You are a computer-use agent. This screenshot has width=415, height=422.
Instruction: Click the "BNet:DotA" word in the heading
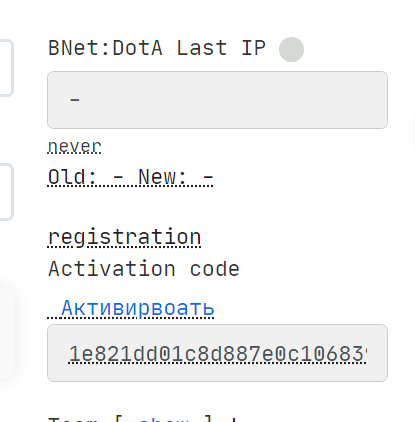[x=105, y=48]
